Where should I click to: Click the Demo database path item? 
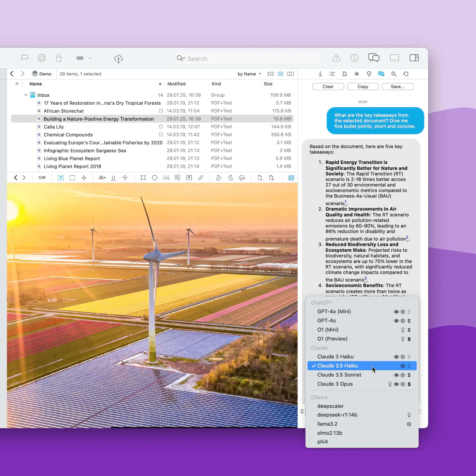(42, 74)
